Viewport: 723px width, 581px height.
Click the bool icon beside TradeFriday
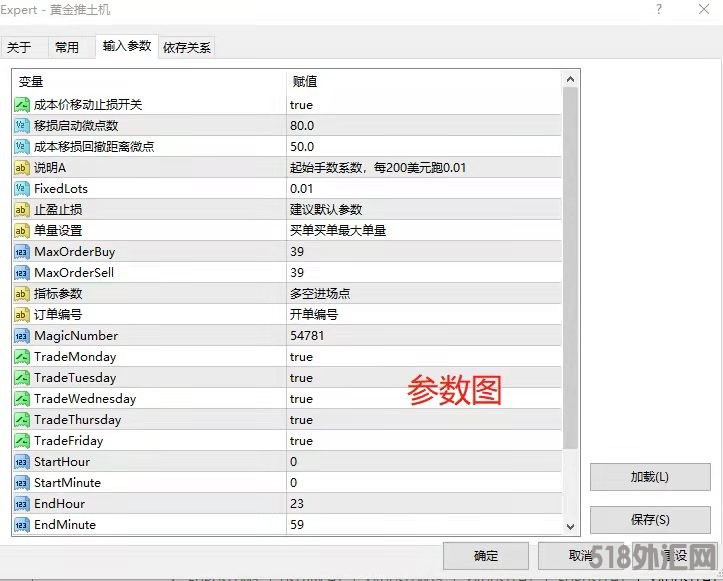point(22,441)
